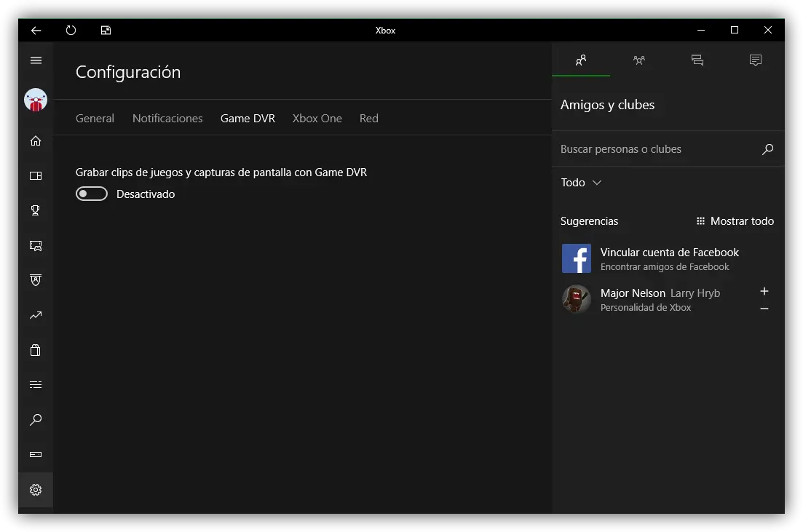The image size is (803, 532).
Task: Click the Buscar personas o clubes field
Action: click(x=668, y=149)
